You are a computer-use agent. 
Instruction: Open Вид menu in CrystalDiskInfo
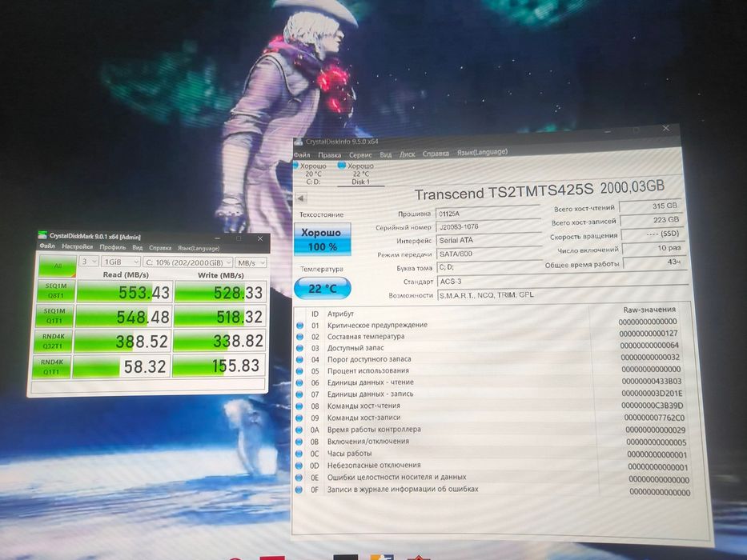385,154
